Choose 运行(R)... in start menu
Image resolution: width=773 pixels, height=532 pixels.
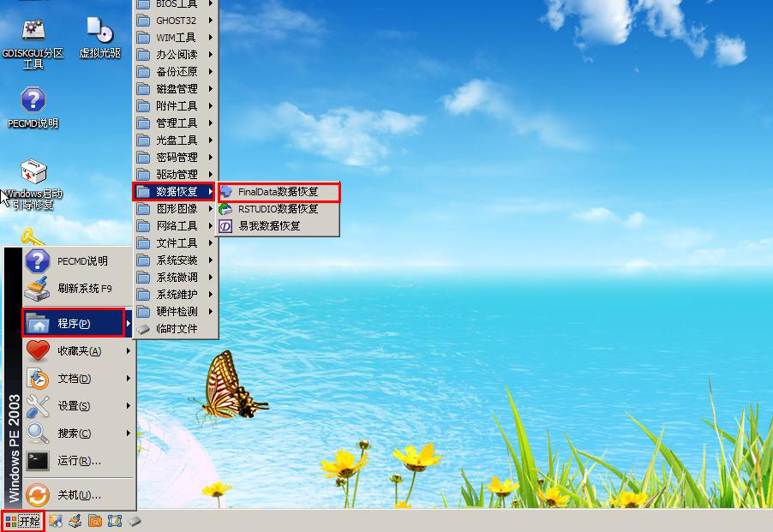pyautogui.click(x=79, y=461)
